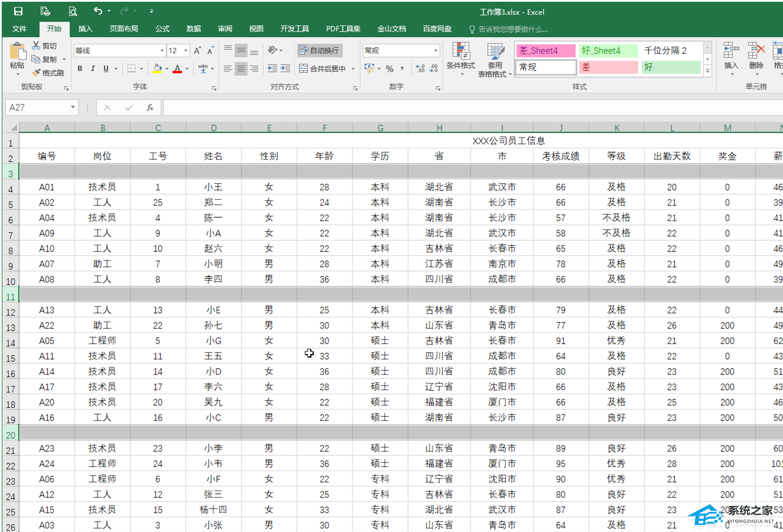Image resolution: width=783 pixels, height=532 pixels.
Task: Toggle Wrap Text (自动换行)
Action: click(x=319, y=51)
